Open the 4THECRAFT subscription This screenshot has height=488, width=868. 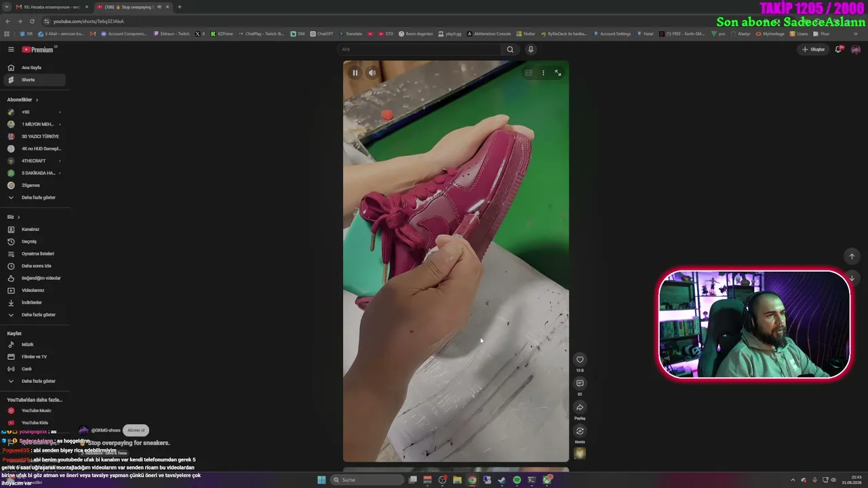(34, 161)
